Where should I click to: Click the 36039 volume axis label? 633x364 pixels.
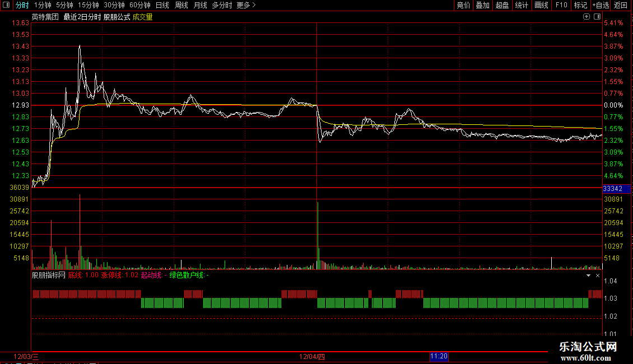(20, 188)
